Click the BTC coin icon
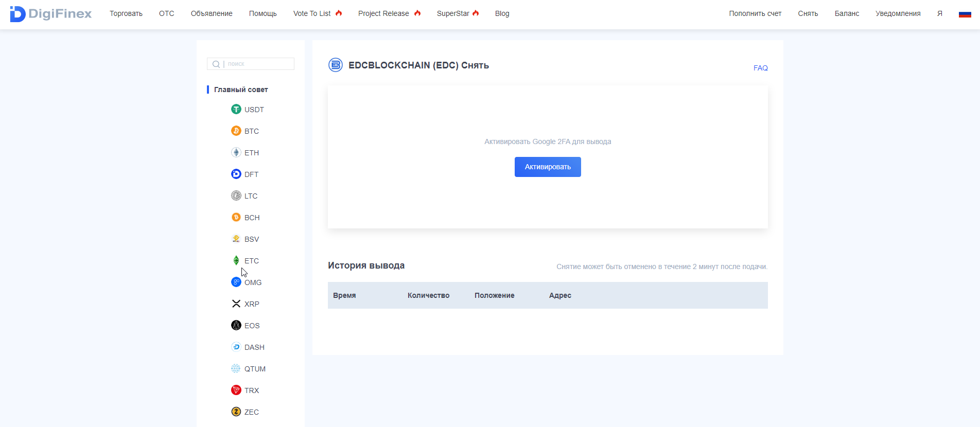 (236, 131)
